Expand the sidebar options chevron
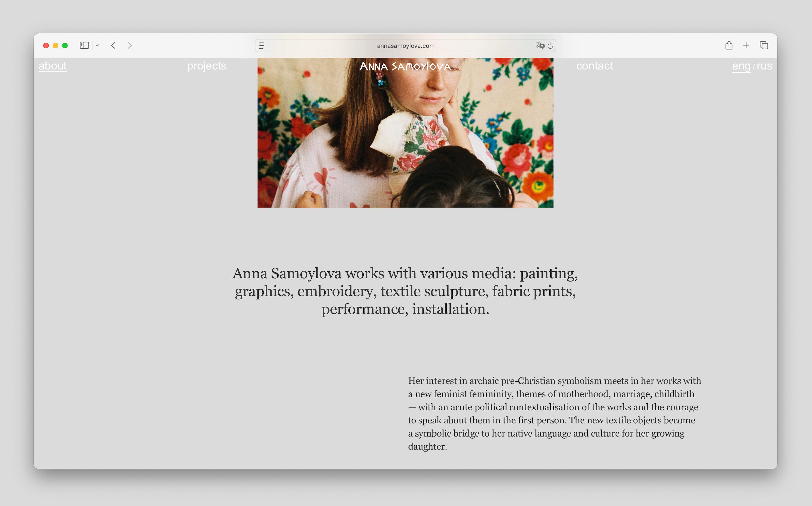The width and height of the screenshot is (812, 506). [x=97, y=46]
